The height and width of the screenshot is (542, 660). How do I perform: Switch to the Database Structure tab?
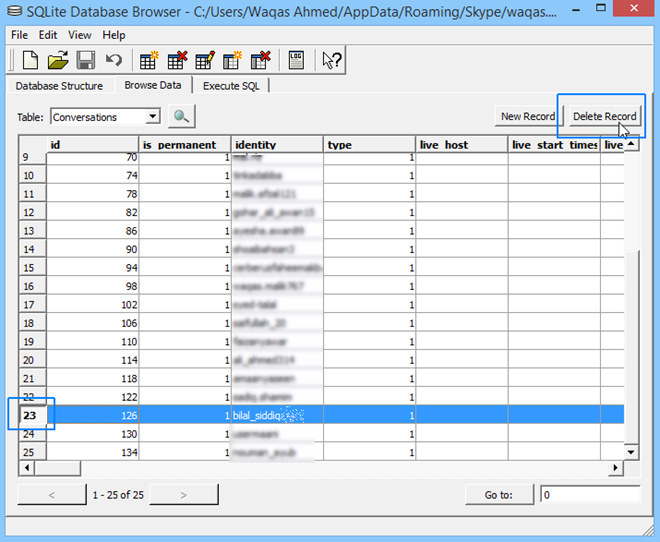(x=59, y=86)
